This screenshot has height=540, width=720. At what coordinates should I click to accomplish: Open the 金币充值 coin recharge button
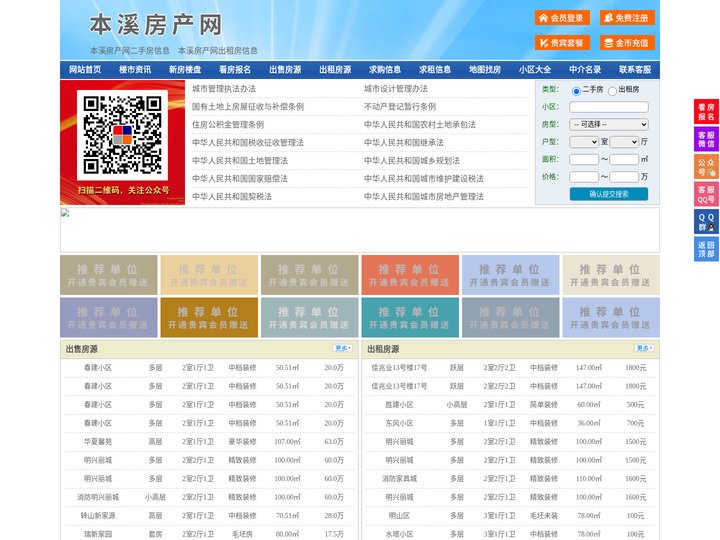coord(627,43)
